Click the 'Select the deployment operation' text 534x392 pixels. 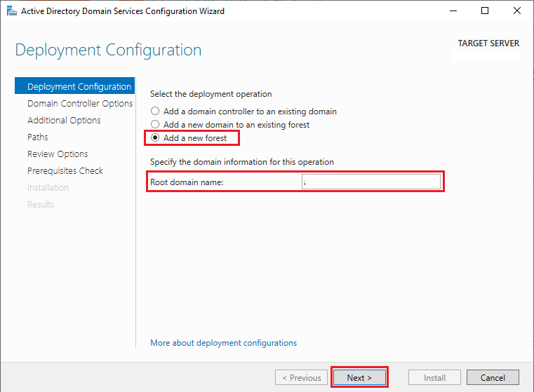211,94
